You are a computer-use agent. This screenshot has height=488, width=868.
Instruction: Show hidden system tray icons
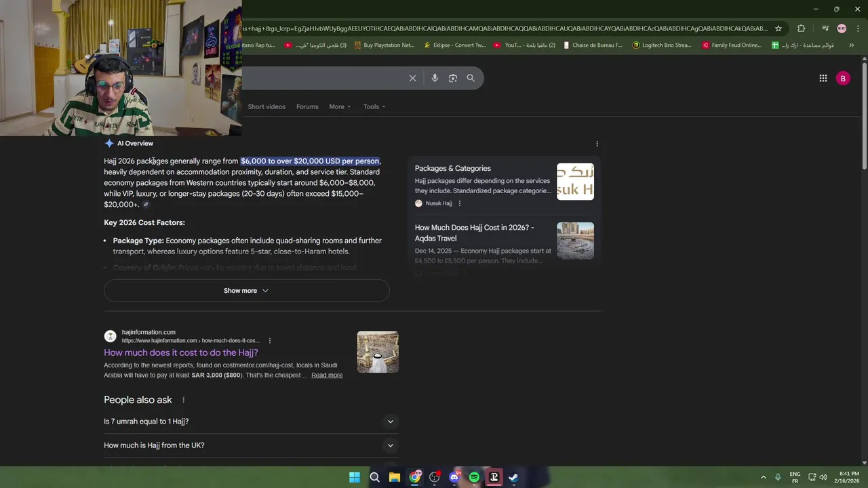click(x=763, y=477)
